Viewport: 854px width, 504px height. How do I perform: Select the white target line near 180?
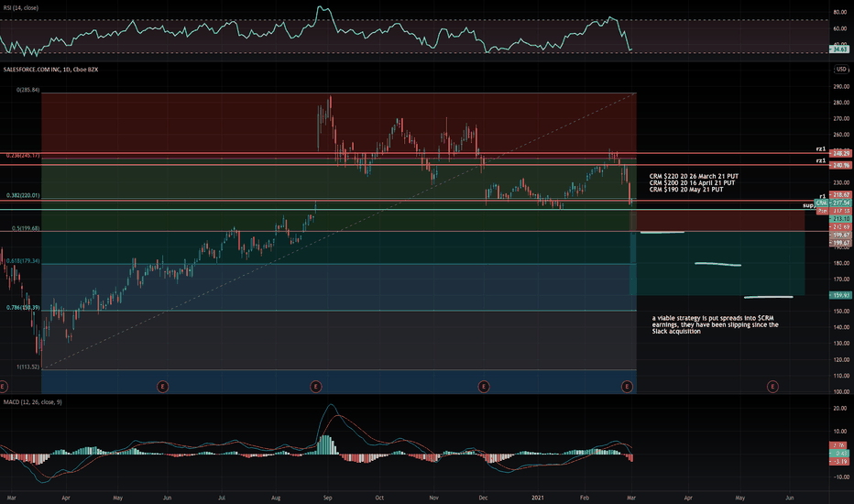tap(717, 264)
